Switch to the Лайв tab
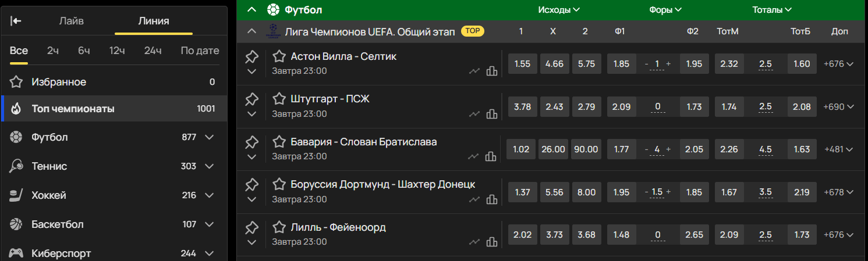 coord(72,21)
